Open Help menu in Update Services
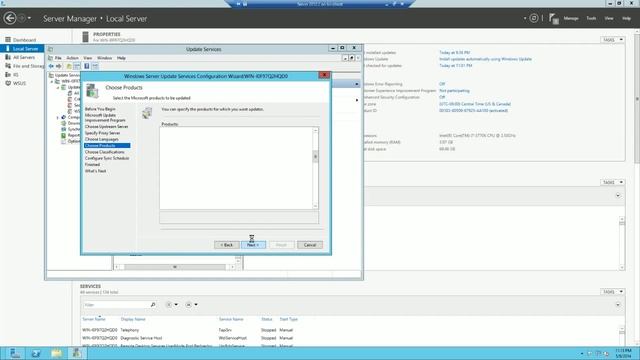The height and width of the screenshot is (360, 640). [121, 58]
